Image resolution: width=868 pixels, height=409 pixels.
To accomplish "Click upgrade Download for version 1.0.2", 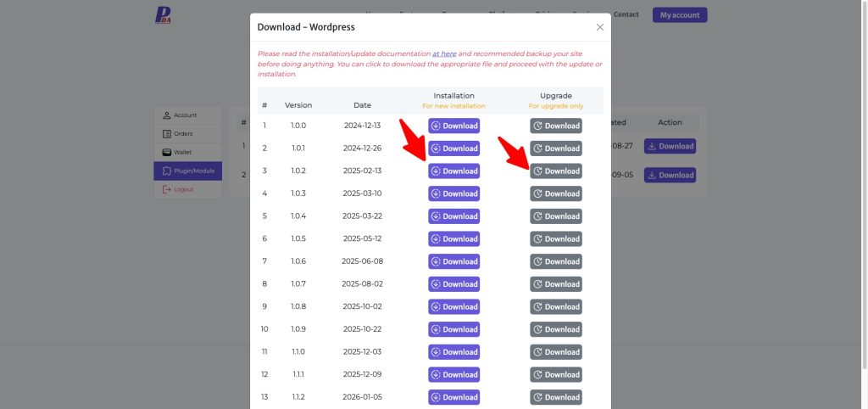I will pos(556,171).
